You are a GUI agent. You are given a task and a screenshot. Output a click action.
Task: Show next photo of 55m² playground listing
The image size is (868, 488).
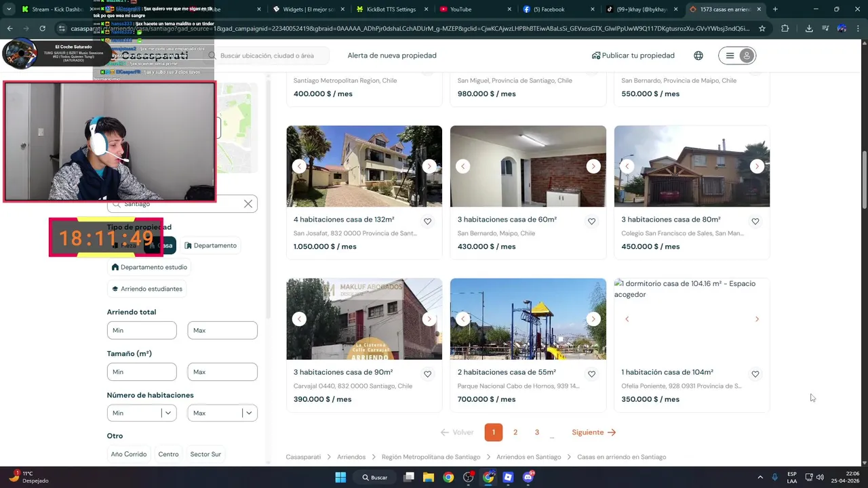point(593,319)
